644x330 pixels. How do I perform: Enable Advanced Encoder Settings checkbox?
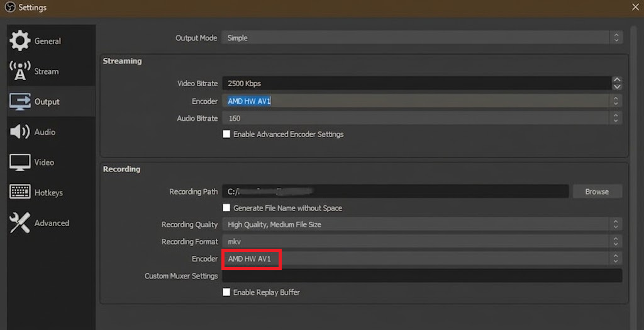(x=226, y=134)
